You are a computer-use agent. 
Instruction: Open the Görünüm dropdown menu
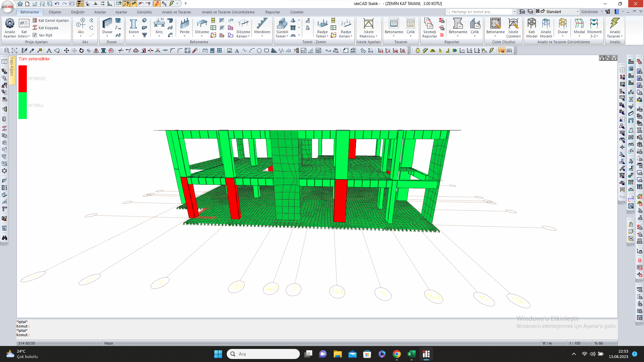592,11
